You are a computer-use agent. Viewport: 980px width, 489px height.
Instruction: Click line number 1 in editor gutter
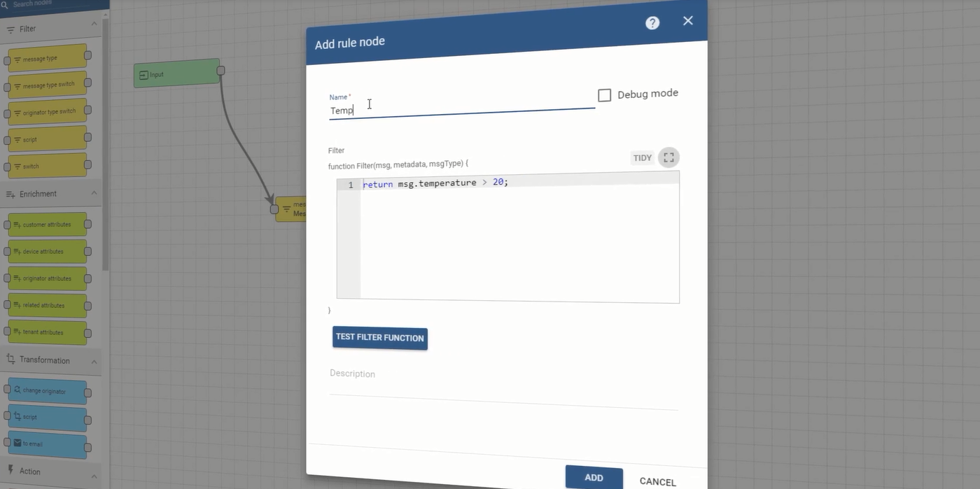pyautogui.click(x=351, y=185)
